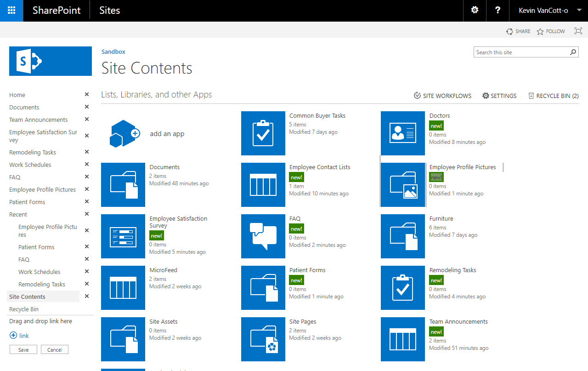Open the help question mark
Viewport: 588px width, 371px height.
pyautogui.click(x=498, y=11)
